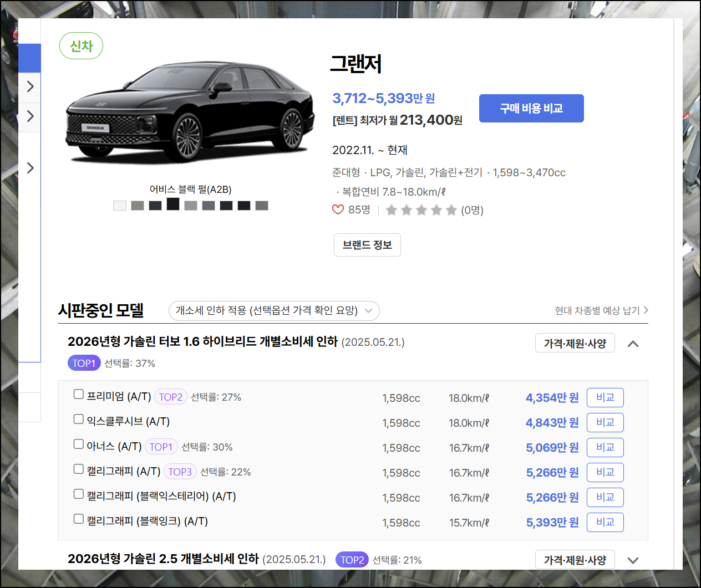The height and width of the screenshot is (588, 701).
Task: Select the enlarged 어비스 블랙 펄 swatch
Action: point(173,204)
